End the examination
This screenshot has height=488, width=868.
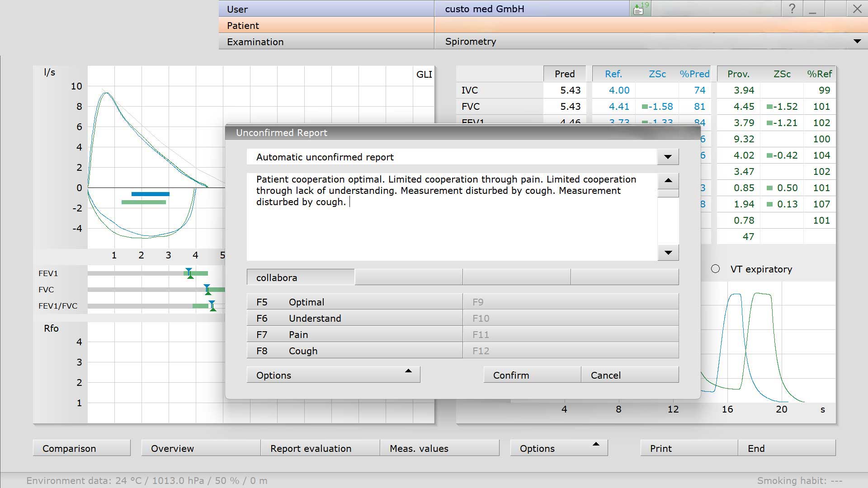click(x=787, y=448)
